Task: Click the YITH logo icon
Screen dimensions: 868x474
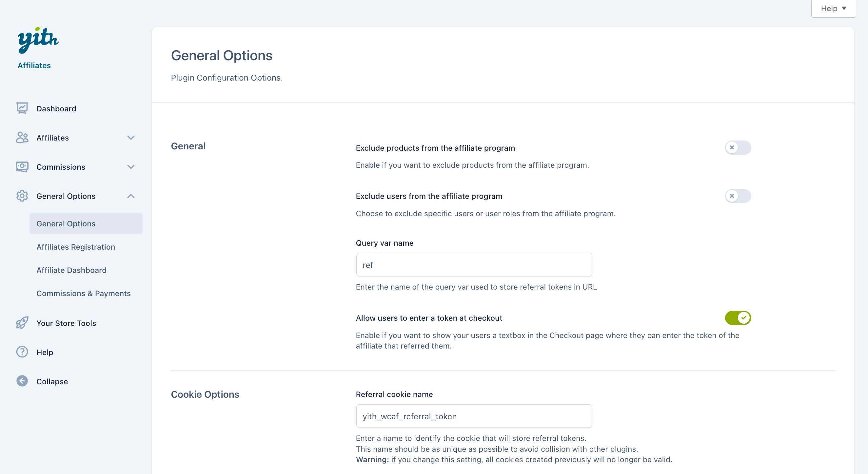Action: point(38,40)
